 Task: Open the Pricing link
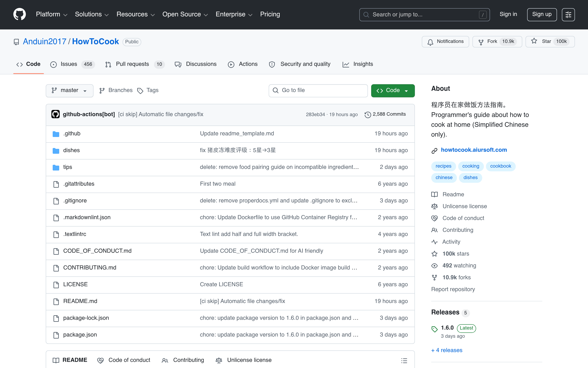(270, 14)
